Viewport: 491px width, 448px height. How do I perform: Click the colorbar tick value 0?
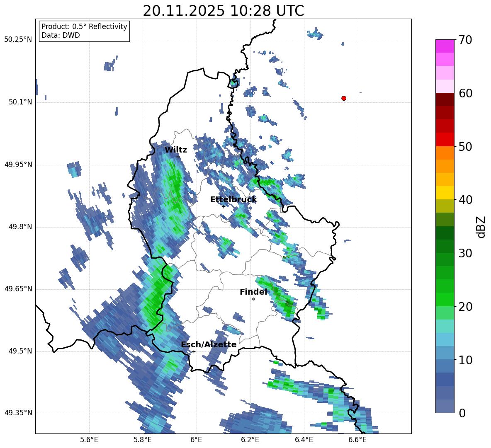click(462, 413)
